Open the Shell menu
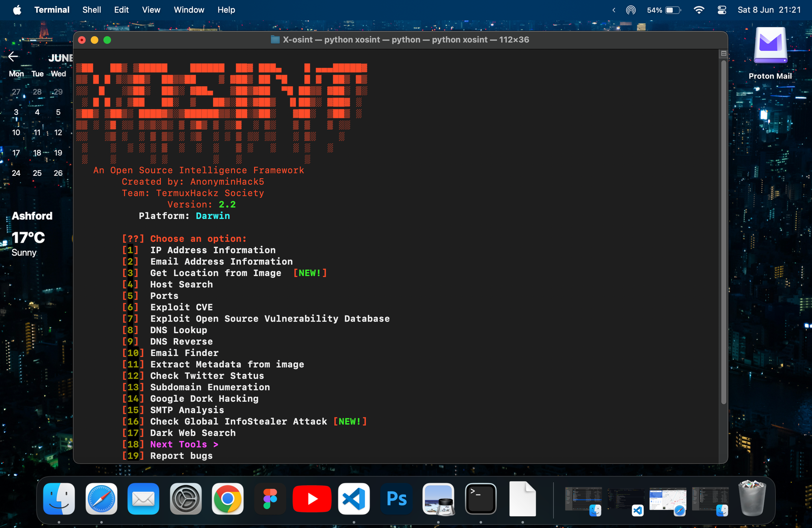 pyautogui.click(x=91, y=10)
